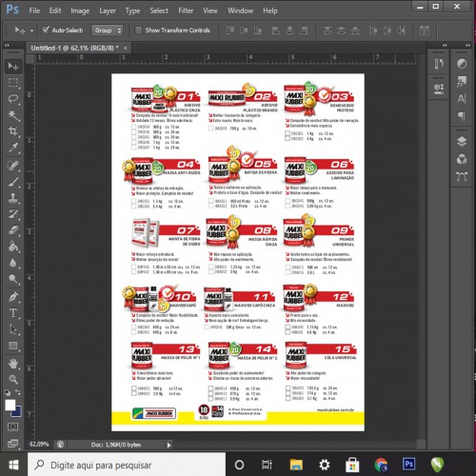Image resolution: width=476 pixels, height=476 pixels.
Task: Expand the collapsed right panel dock arrows
Action: click(x=467, y=46)
